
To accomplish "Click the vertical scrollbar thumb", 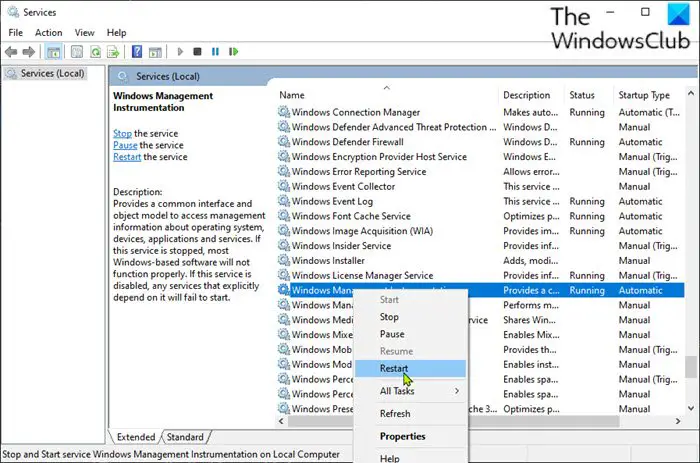I will click(691, 367).
